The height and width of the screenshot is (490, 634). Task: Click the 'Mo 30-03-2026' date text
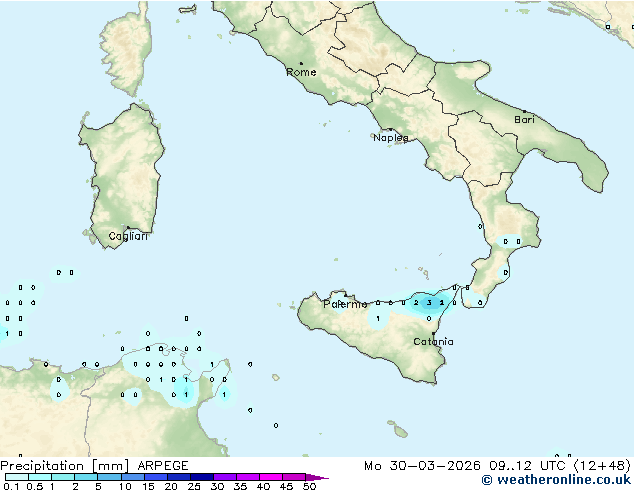click(x=422, y=466)
